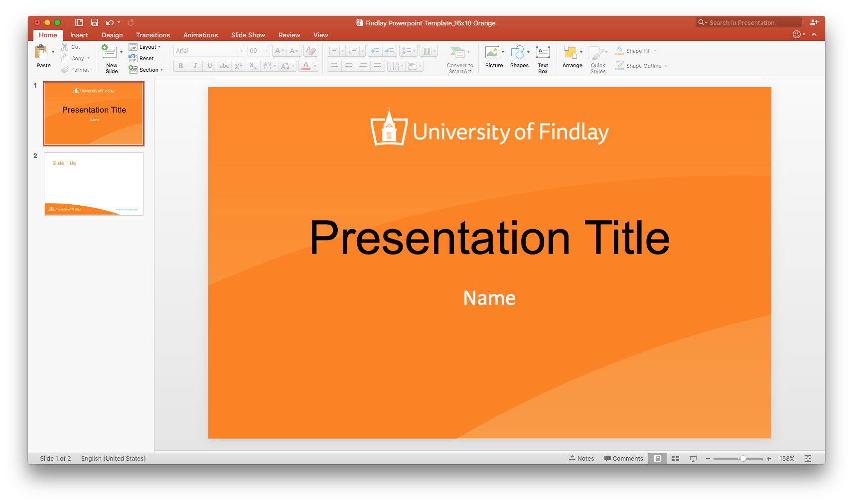Screen dimensions: 853x504
Task: Click the Redo icon in title bar
Action: (131, 22)
